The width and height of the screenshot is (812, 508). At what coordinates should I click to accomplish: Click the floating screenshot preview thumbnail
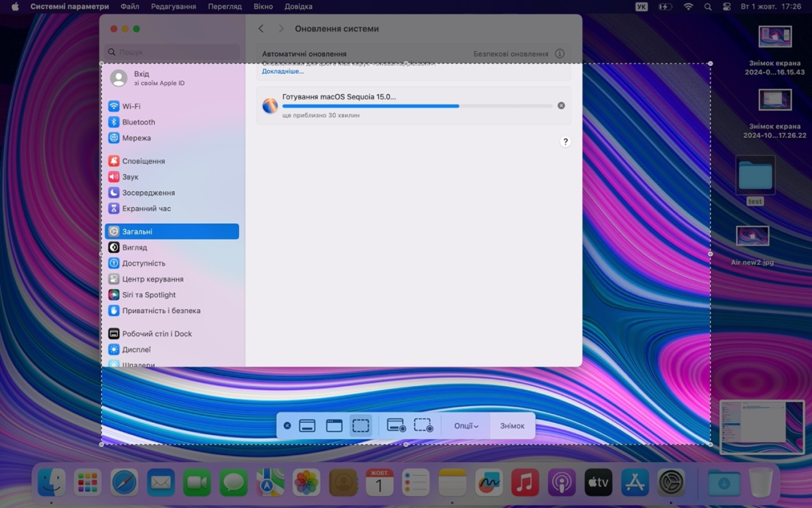(762, 427)
